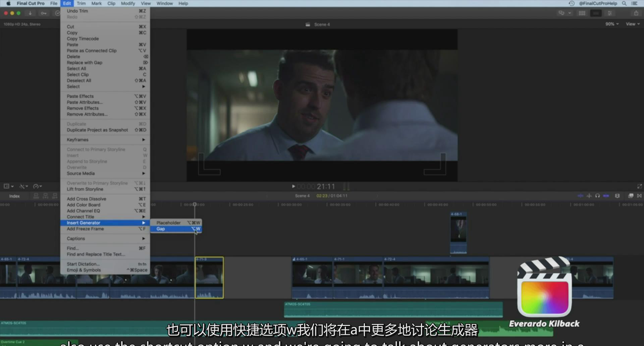Toggle the Inspector sliders icon
Image resolution: width=644 pixels, height=346 pixels.
[610, 13]
